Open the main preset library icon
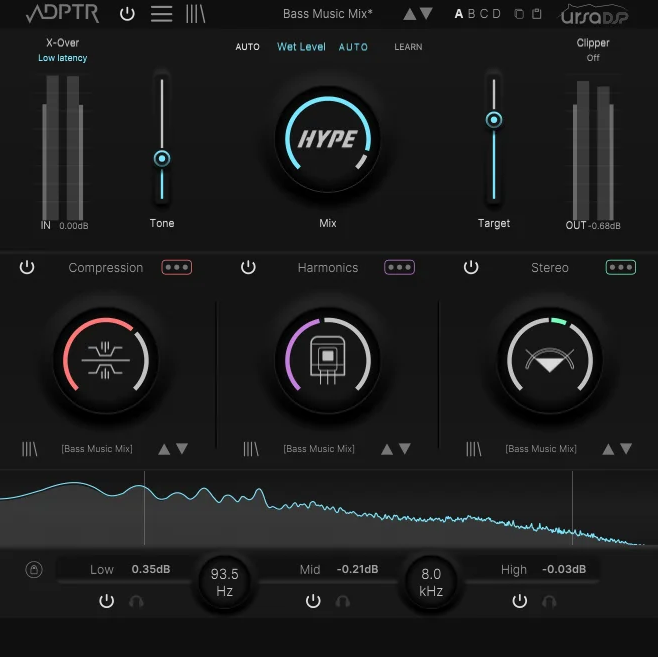 (196, 14)
